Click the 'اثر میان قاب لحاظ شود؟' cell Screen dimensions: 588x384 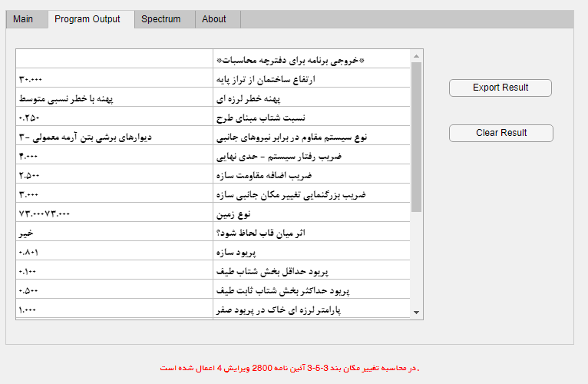[x=312, y=233]
